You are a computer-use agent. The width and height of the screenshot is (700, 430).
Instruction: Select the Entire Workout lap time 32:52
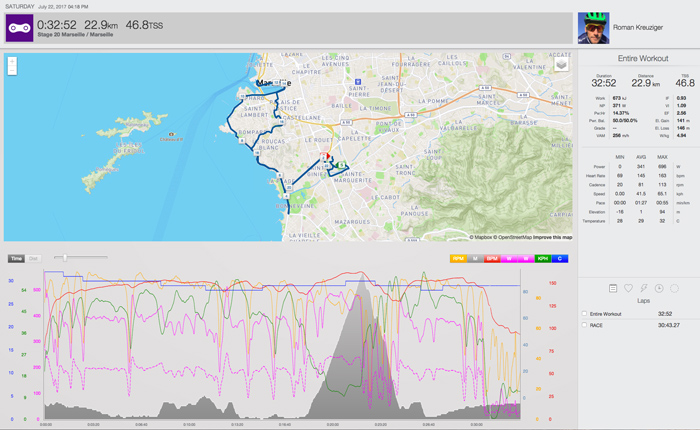point(665,313)
